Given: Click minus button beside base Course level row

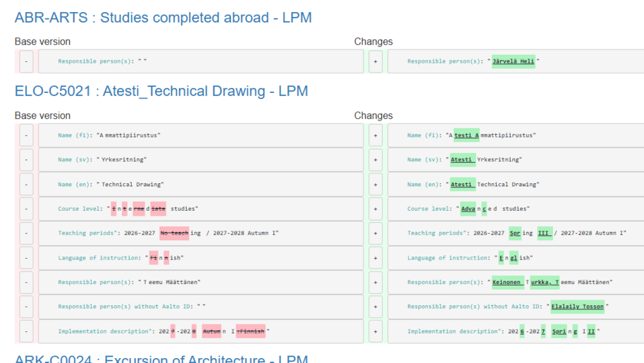Looking at the screenshot, I should 26,209.
